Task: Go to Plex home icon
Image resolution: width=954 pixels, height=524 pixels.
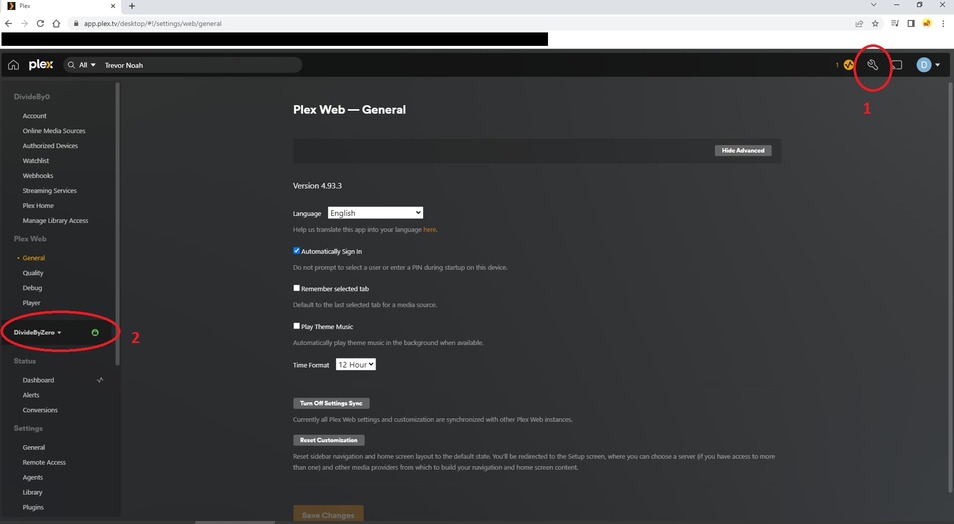Action: (x=13, y=65)
